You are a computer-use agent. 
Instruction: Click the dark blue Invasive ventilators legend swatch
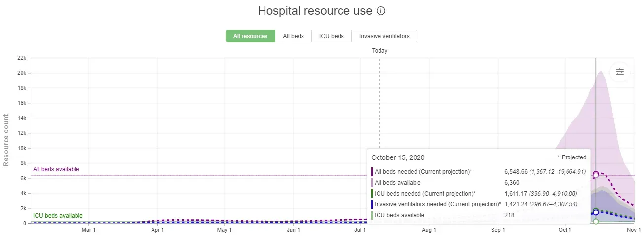coord(372,204)
